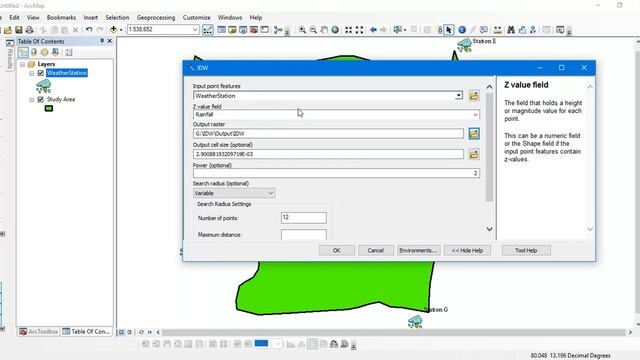Open the Search radius Variable dropdown
640x360 pixels.
coord(271,193)
